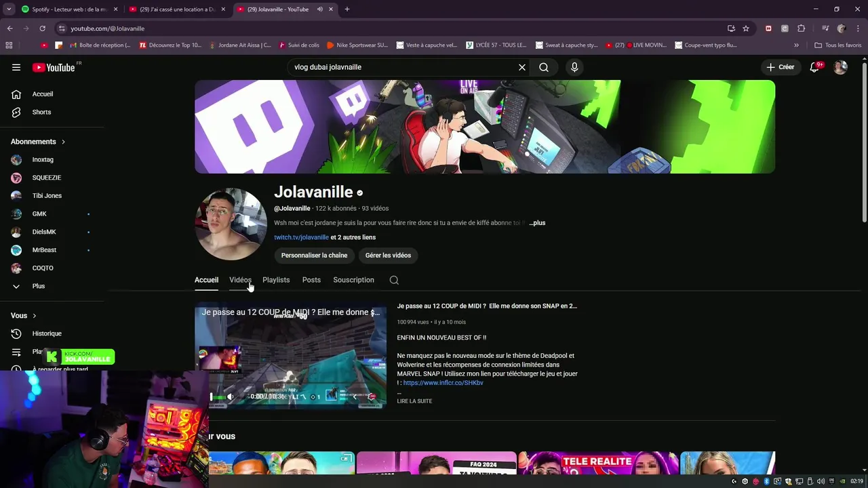Viewport: 868px width, 488px height.
Task: Open the featured video thumbnail
Action: click(290, 356)
